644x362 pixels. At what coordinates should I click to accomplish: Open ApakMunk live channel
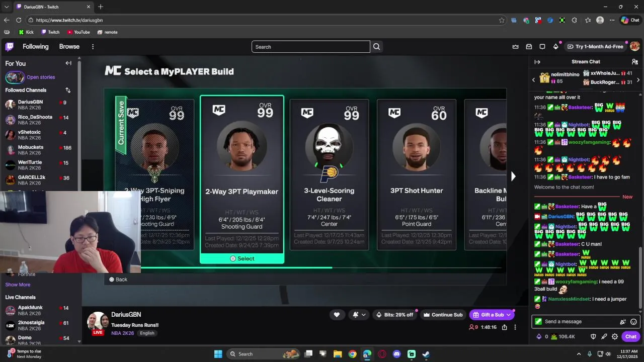tap(39, 310)
